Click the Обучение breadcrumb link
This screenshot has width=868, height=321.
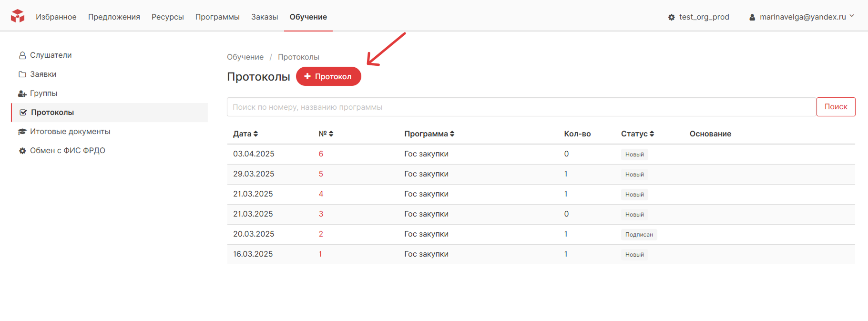245,57
